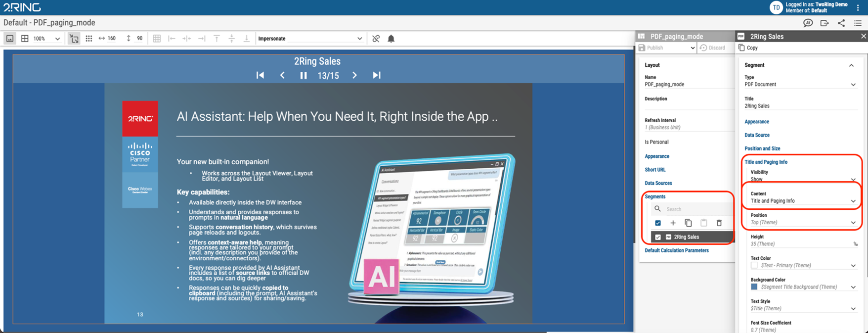
Task: Toggle the segment resize/move mode icon
Action: pos(74,39)
